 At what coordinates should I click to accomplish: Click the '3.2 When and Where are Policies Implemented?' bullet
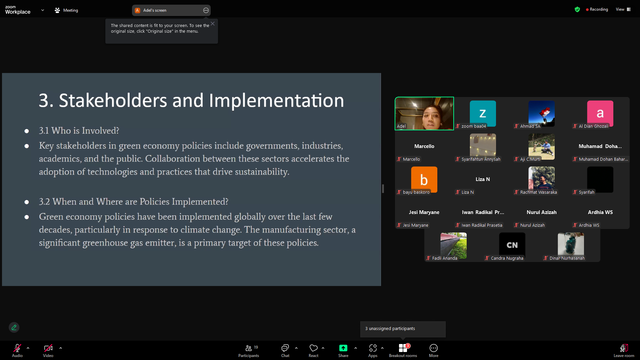pos(133,202)
